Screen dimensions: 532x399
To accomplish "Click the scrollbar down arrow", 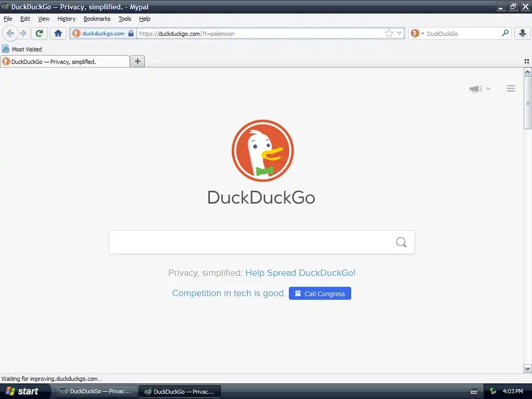I will point(527,368).
